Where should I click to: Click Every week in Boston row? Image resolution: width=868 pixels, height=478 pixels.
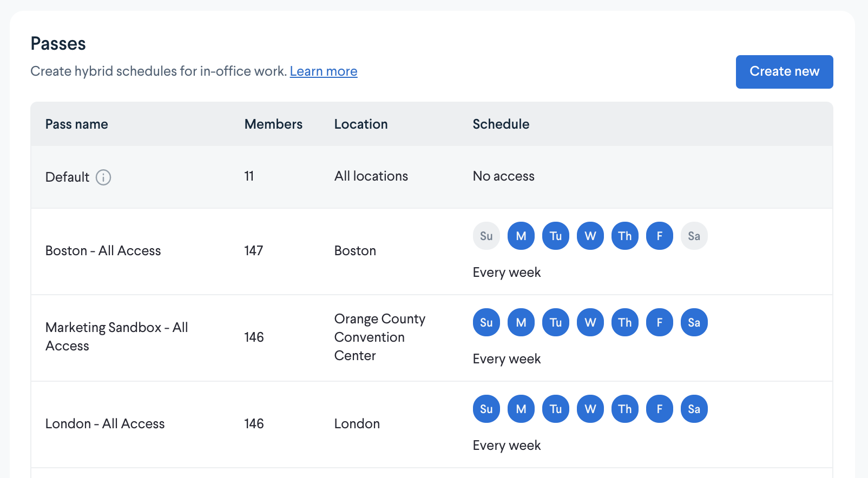[x=507, y=272]
